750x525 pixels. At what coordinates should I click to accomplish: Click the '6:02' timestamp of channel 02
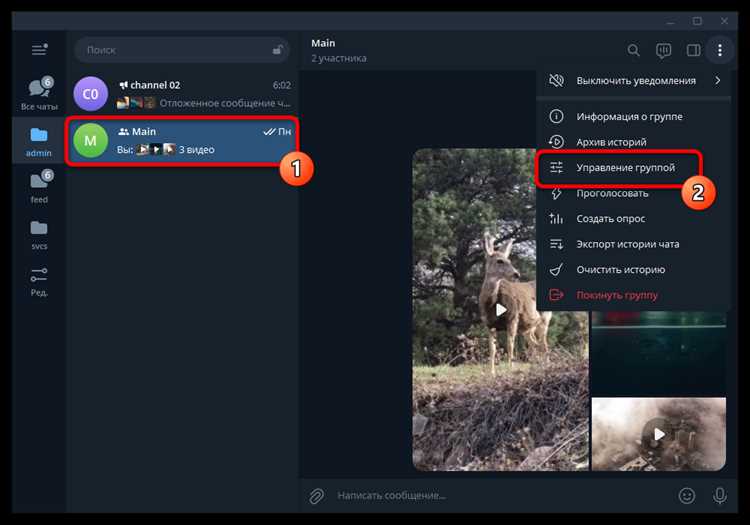coord(282,85)
